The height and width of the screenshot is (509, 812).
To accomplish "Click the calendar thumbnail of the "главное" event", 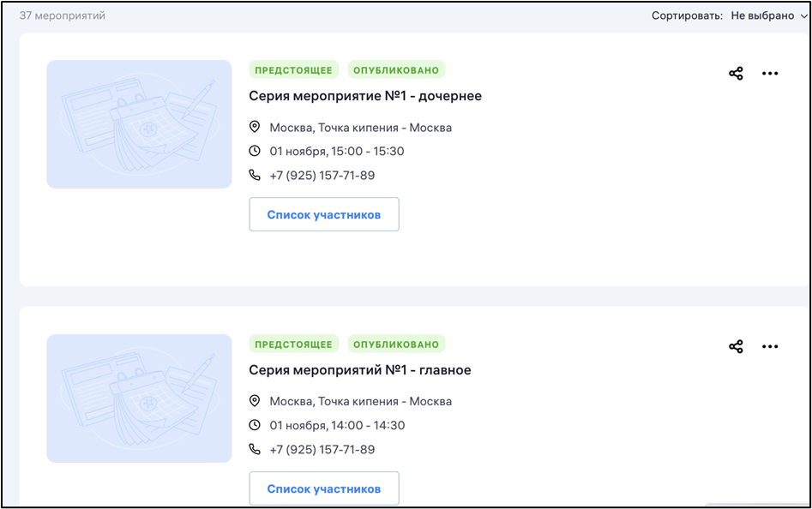I will 139,398.
